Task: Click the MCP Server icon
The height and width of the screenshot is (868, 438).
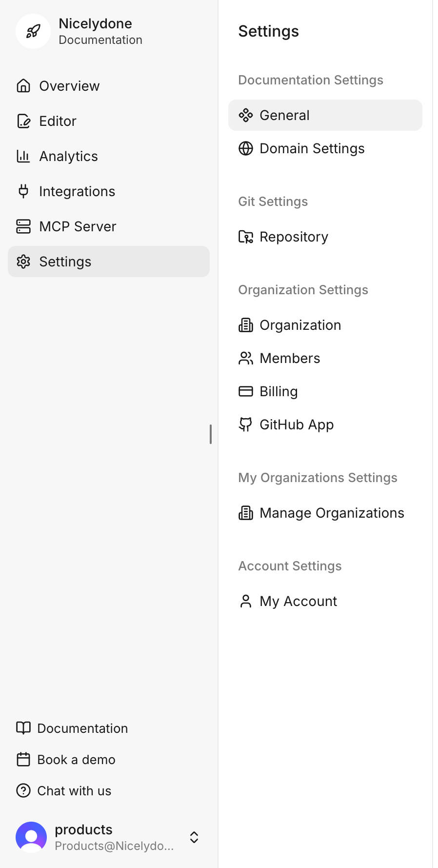Action: click(x=23, y=226)
